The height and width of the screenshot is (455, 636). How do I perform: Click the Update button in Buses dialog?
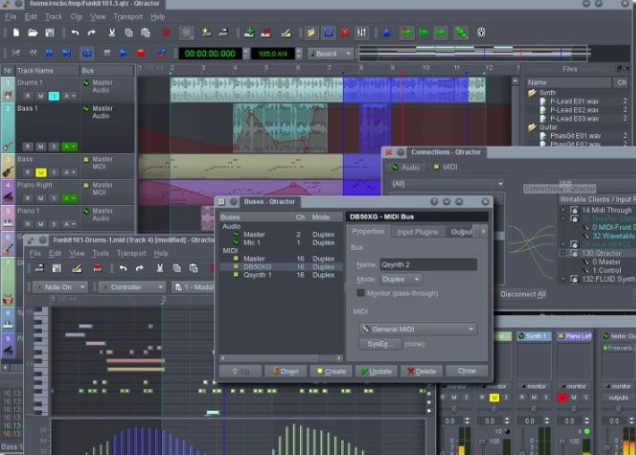(376, 371)
